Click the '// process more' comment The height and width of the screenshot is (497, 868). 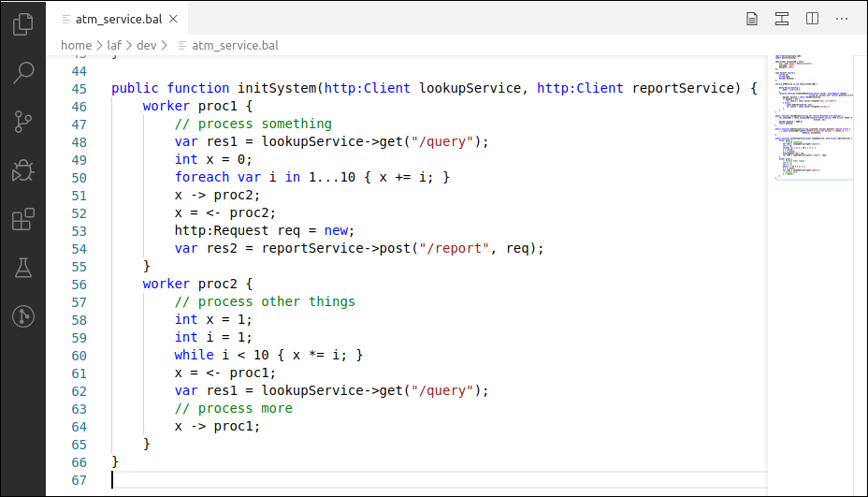pyautogui.click(x=233, y=408)
